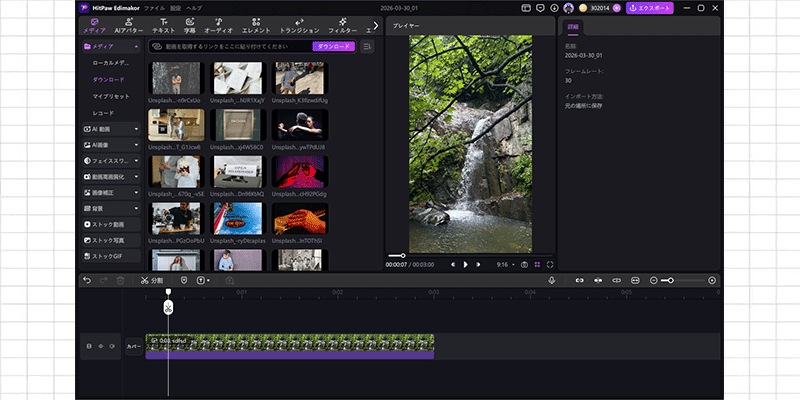Click the zoom-in plus icon on timeline
Screen dimensions: 800x400
(712, 280)
